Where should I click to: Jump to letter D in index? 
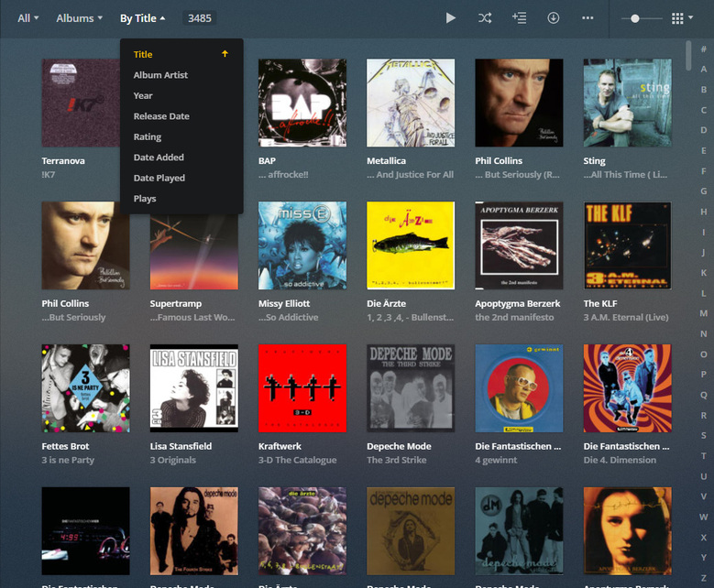pos(704,130)
